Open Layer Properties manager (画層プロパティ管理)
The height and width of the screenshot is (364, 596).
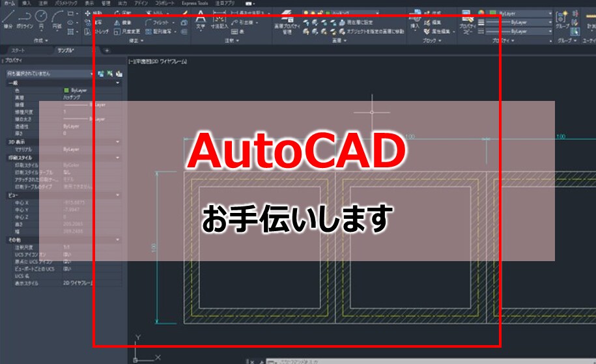point(287,22)
